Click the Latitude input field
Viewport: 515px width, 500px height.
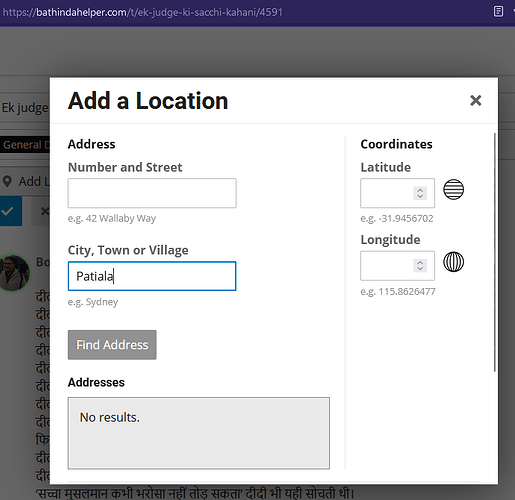pyautogui.click(x=397, y=193)
